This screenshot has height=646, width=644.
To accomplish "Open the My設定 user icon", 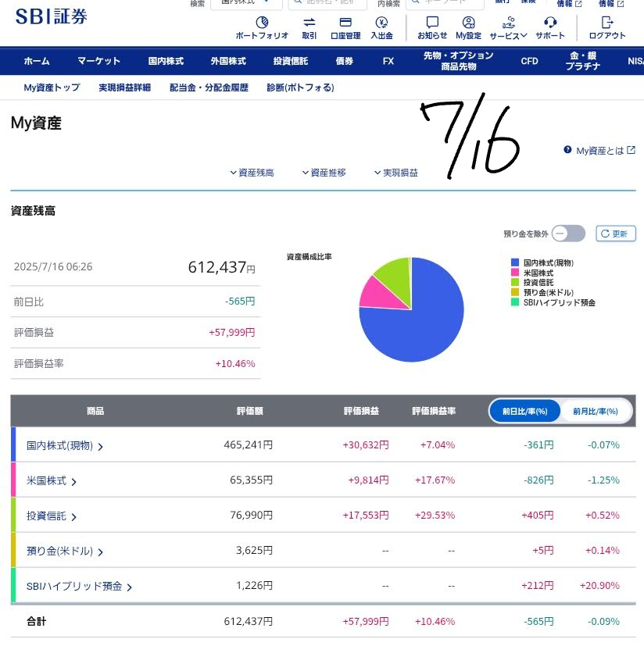I will tap(468, 22).
